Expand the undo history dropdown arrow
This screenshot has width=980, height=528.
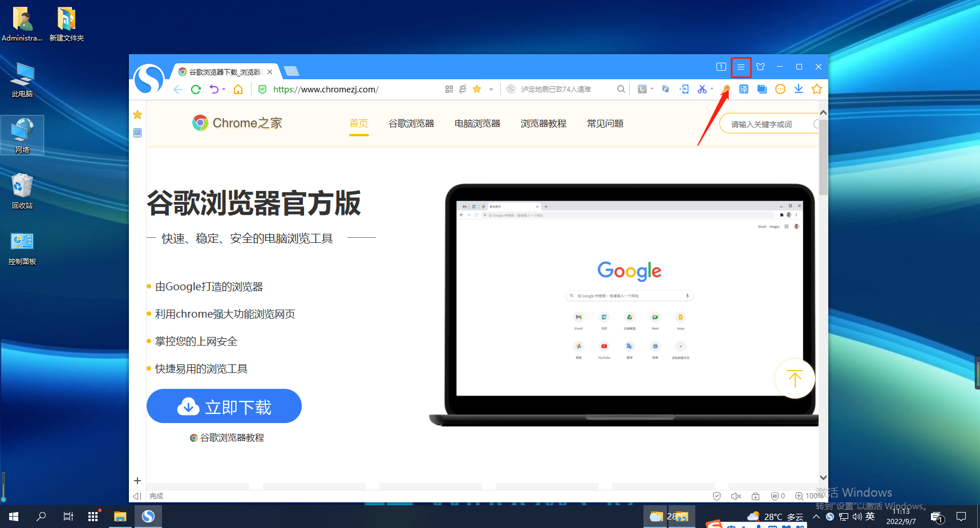tap(224, 90)
